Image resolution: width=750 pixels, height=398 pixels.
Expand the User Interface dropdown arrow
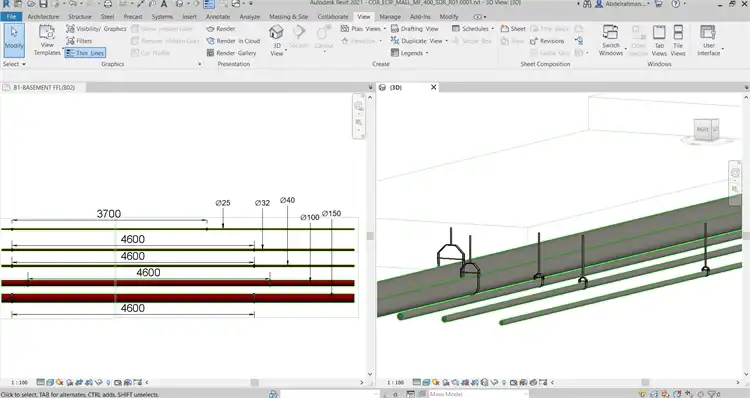tap(722, 49)
